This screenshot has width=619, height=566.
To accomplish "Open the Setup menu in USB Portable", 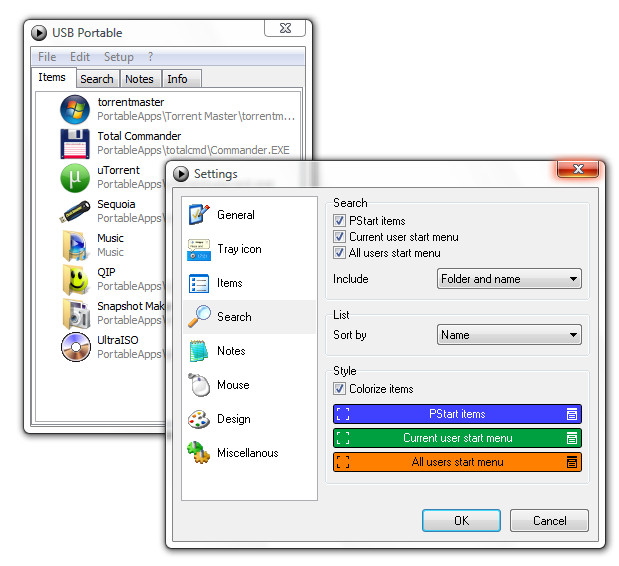I will 119,57.
